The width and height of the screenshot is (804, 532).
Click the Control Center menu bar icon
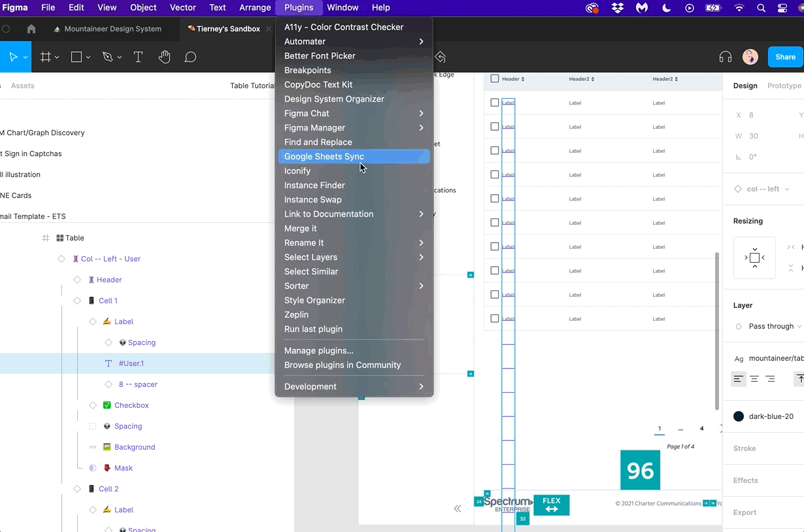coord(782,8)
